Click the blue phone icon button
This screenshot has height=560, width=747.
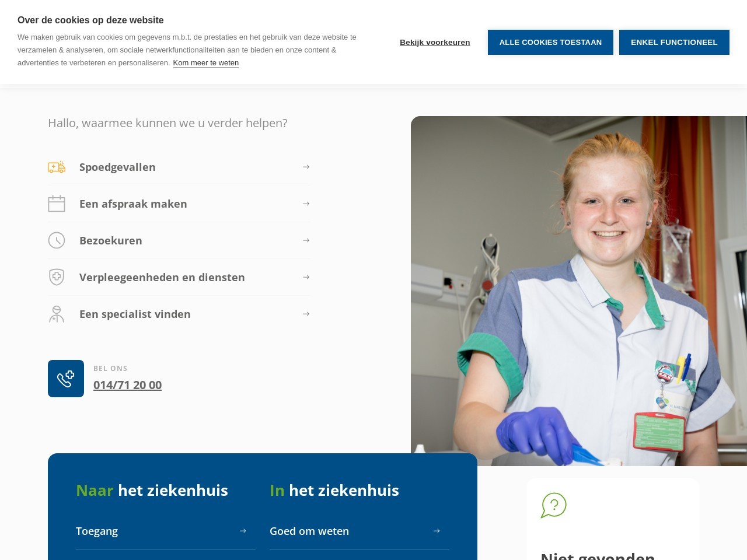[66, 379]
